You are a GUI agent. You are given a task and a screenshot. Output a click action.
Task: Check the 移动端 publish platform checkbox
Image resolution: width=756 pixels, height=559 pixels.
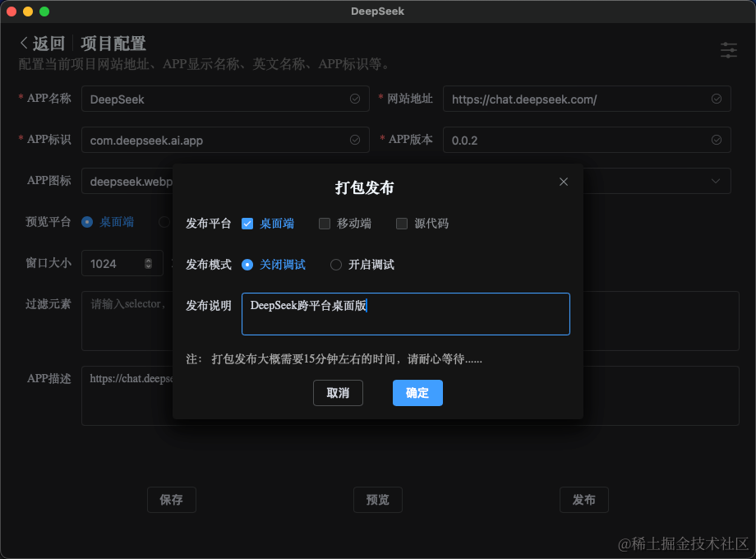click(325, 224)
